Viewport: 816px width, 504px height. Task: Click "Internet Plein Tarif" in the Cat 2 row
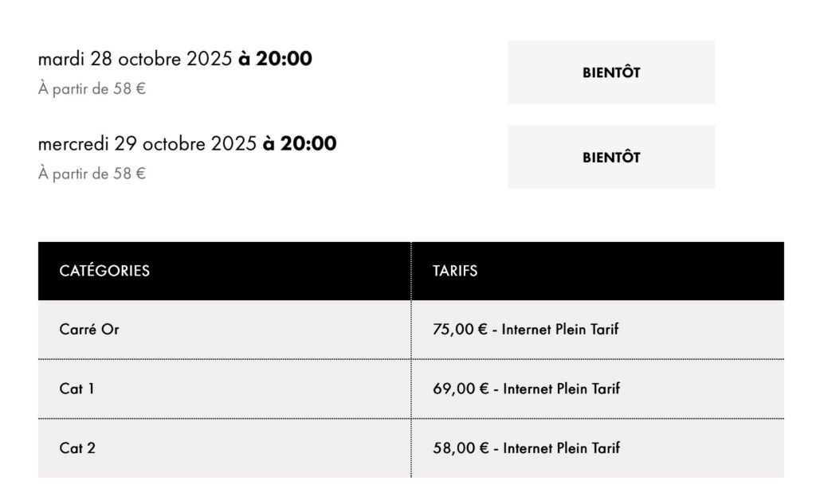coord(561,448)
